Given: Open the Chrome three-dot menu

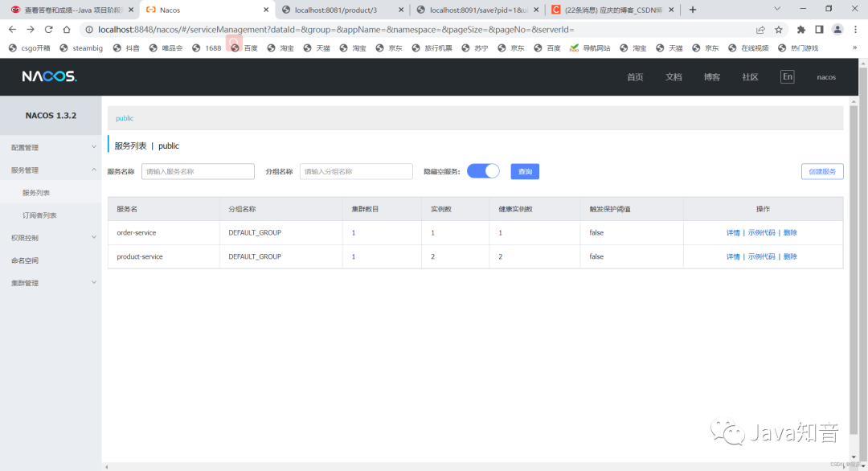Looking at the screenshot, I should (856, 29).
